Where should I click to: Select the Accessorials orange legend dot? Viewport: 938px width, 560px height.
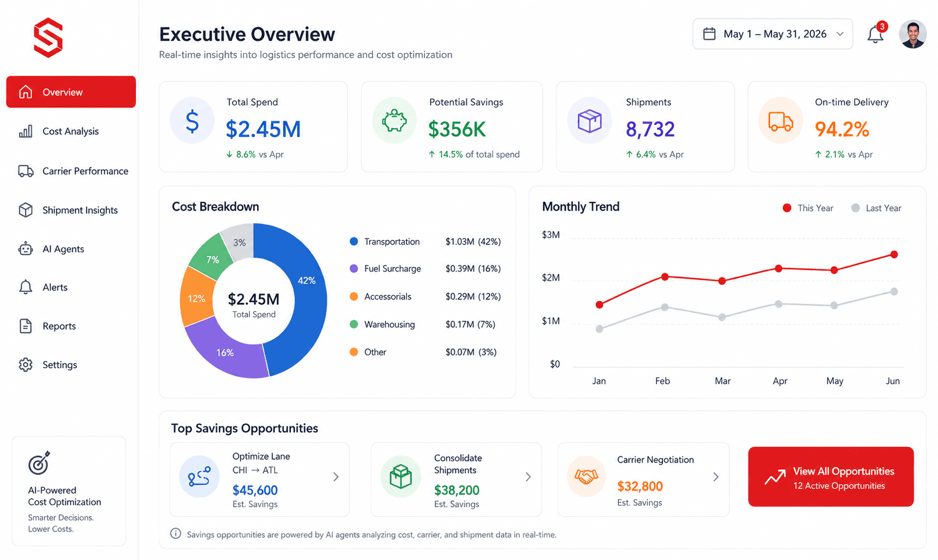coord(354,296)
